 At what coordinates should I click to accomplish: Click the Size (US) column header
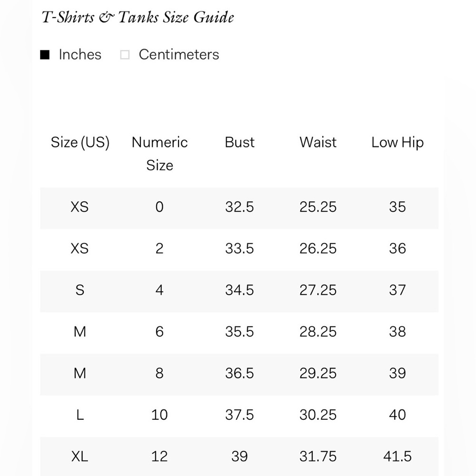pyautogui.click(x=80, y=142)
